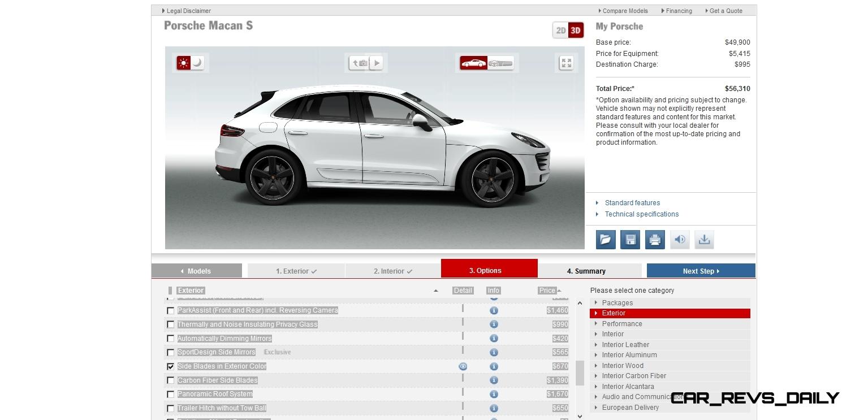Expand Packages category
This screenshot has height=420, width=868.
(x=670, y=303)
